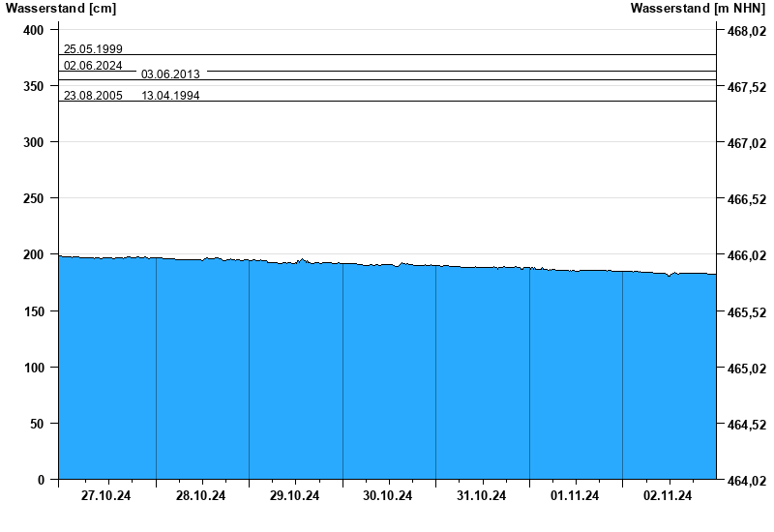Viewport: 774px width, 532px height.
Task: Click the 28.10.24 date label
Action: 200,496
